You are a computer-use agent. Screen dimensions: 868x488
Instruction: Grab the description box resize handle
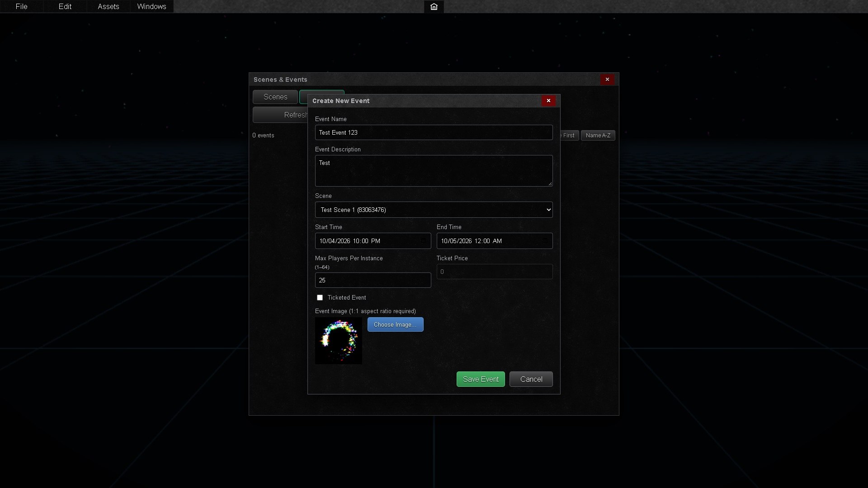[550, 183]
